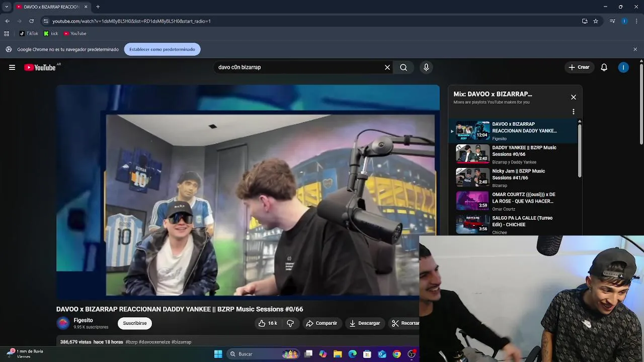
Task: Click the Crear button
Action: [579, 67]
